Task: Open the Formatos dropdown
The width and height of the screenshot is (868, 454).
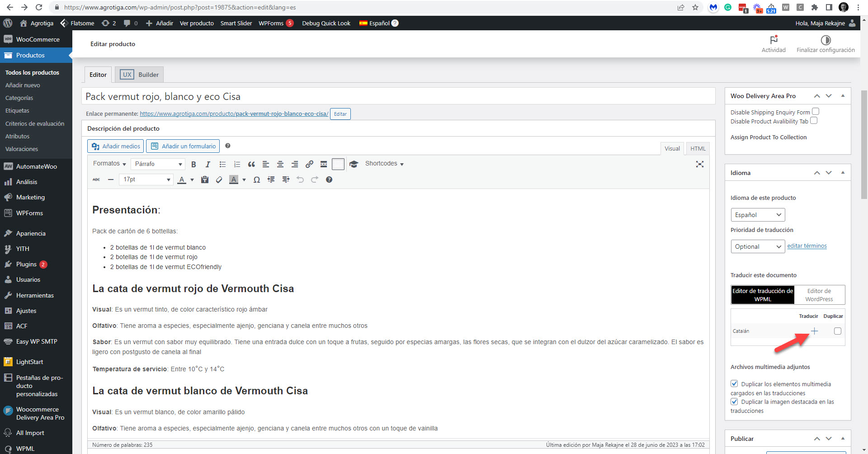Action: 109,164
